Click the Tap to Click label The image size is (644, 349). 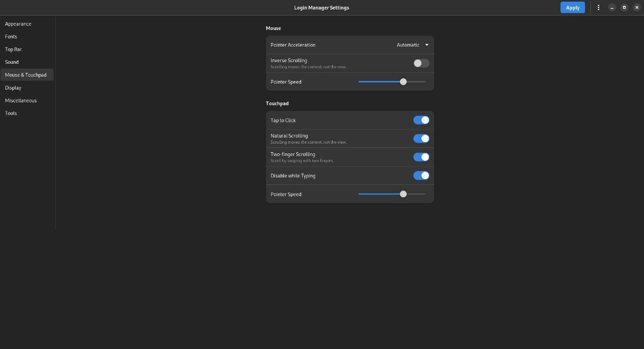pyautogui.click(x=283, y=121)
